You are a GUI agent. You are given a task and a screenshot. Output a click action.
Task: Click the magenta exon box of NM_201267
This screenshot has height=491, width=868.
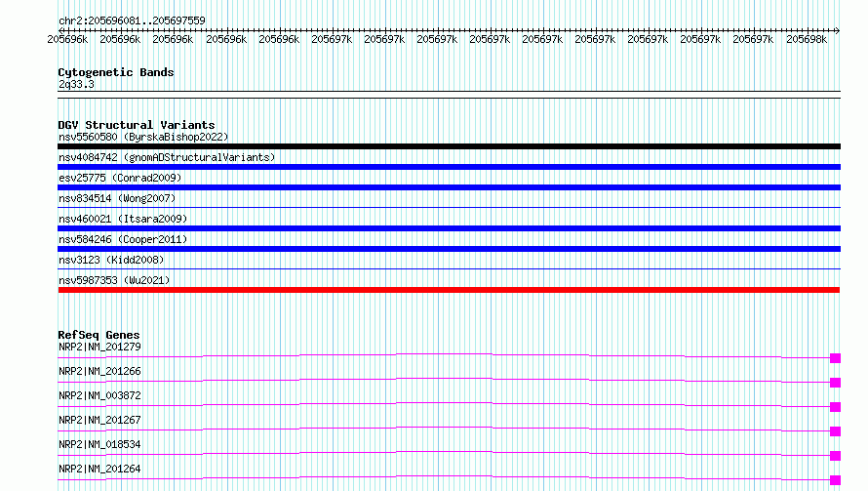point(836,431)
